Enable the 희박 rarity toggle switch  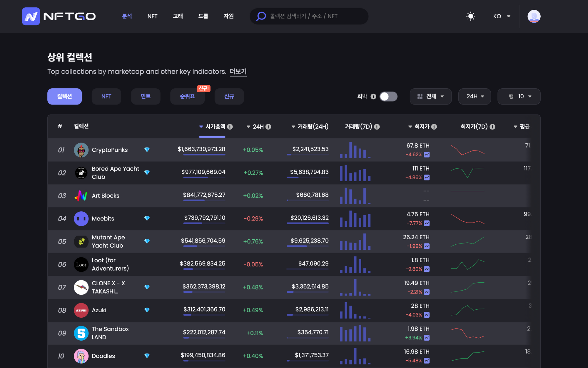388,97
